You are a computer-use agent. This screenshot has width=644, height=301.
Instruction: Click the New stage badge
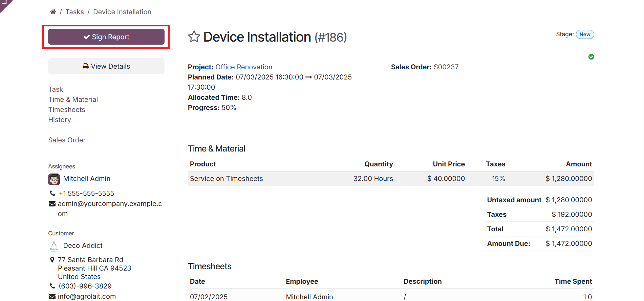[585, 34]
